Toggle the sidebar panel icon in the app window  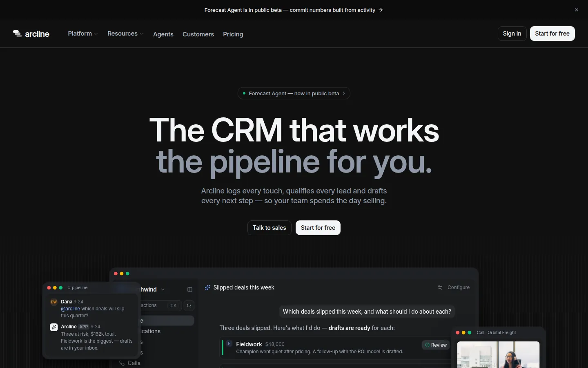point(190,289)
